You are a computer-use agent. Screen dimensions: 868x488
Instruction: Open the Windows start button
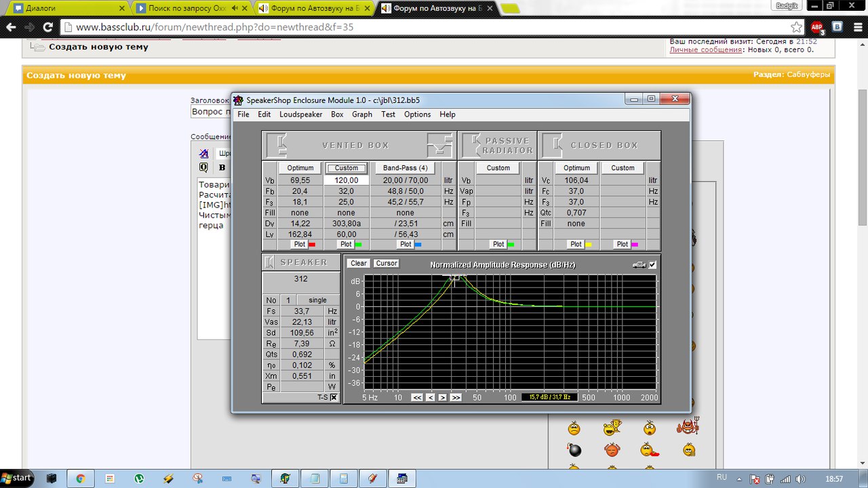point(17,478)
